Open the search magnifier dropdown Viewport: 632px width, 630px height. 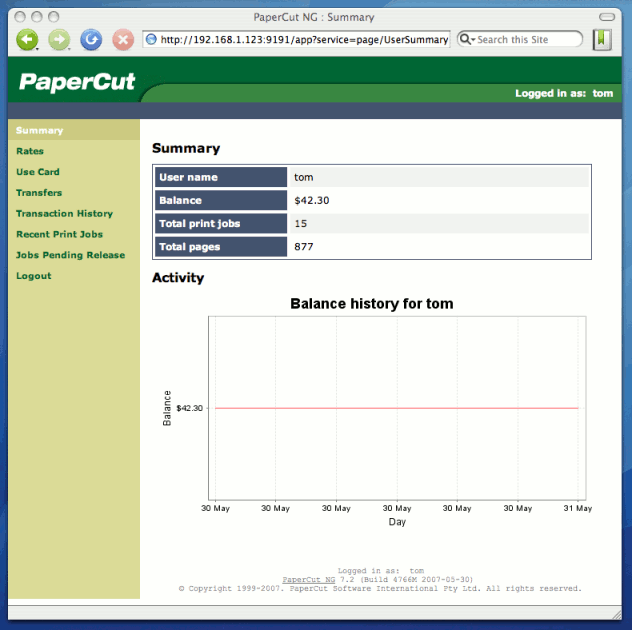[x=468, y=39]
